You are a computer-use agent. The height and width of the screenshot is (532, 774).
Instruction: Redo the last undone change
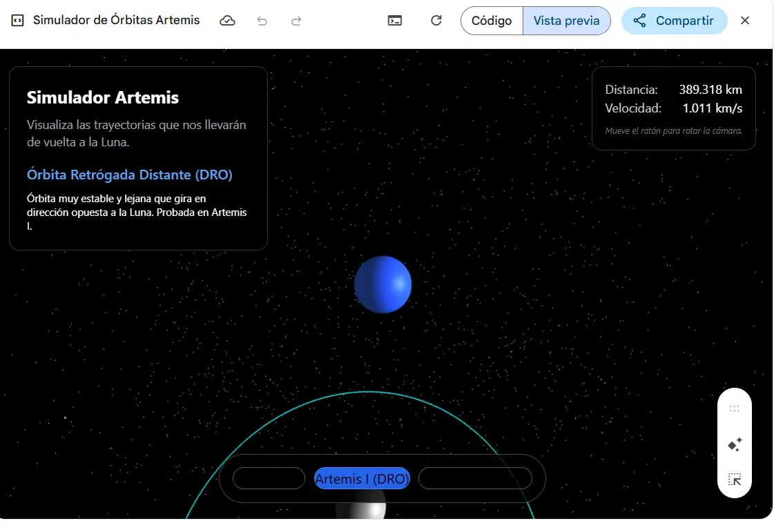296,21
